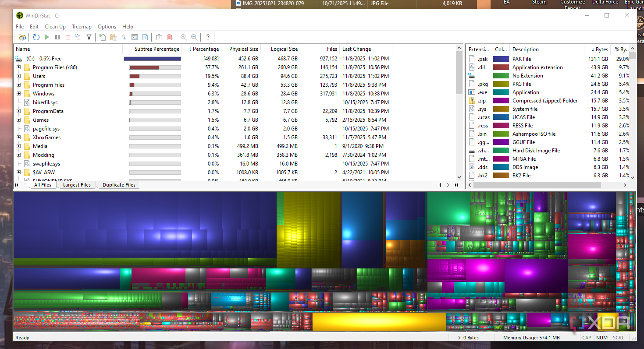This screenshot has width=644, height=349.
Task: Sort extensions by the Bytes column header
Action: click(597, 49)
